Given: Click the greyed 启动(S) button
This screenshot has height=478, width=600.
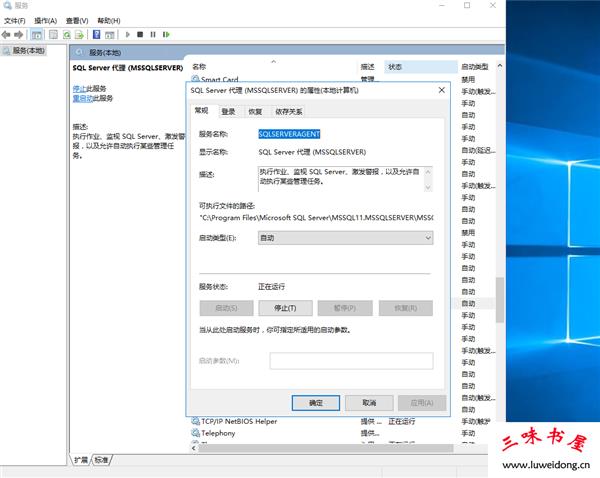Looking at the screenshot, I should 227,308.
